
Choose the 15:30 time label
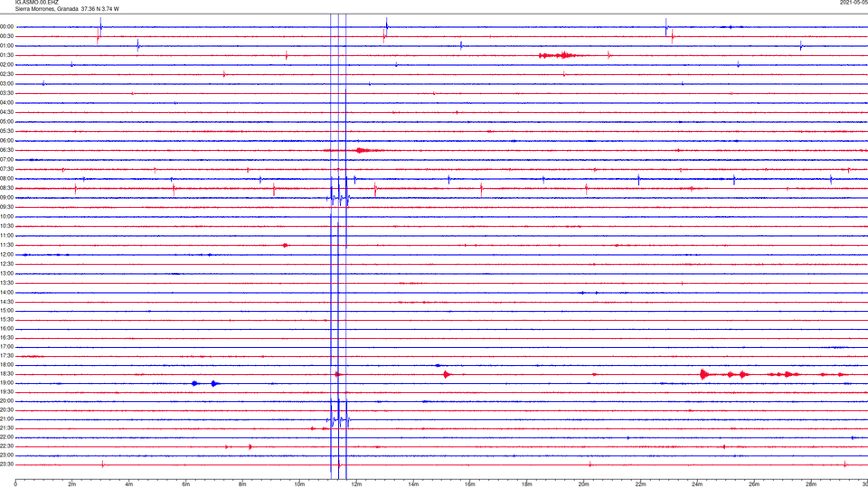[x=7, y=319]
